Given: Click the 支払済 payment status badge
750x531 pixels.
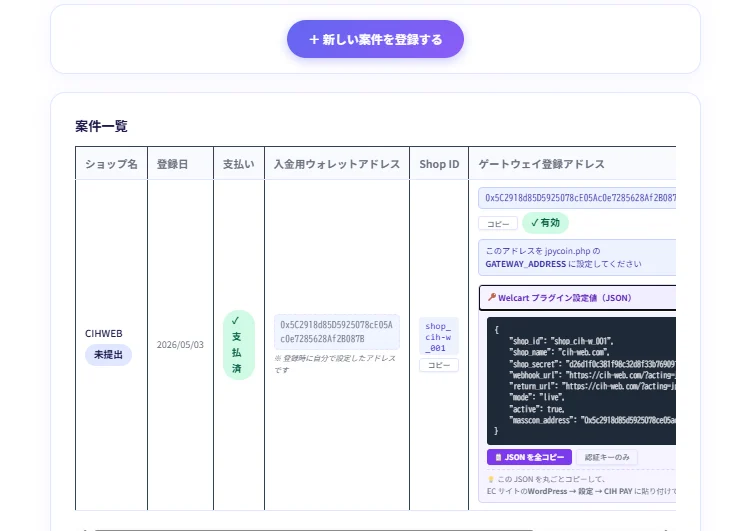Looking at the screenshot, I should pos(239,345).
